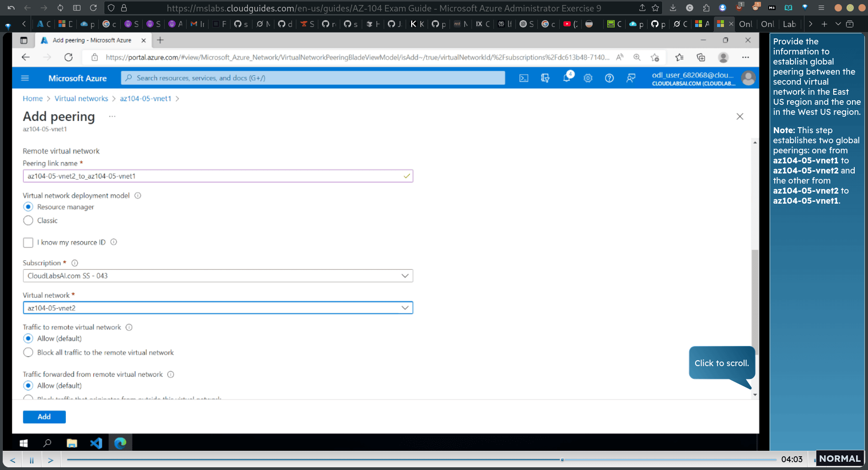This screenshot has height=470, width=868.
Task: Open File Explorer from taskbar
Action: click(x=72, y=443)
